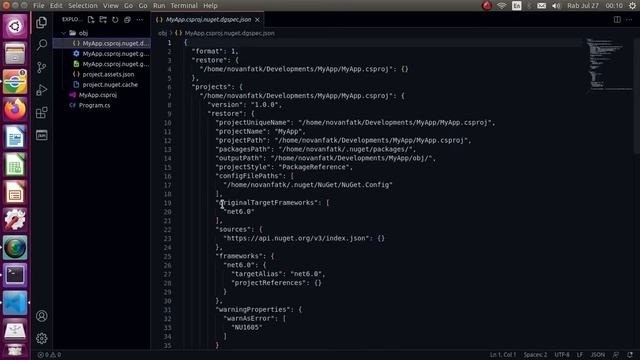This screenshot has width=640, height=360.
Task: Open system settings tool in dock
Action: pos(15,220)
